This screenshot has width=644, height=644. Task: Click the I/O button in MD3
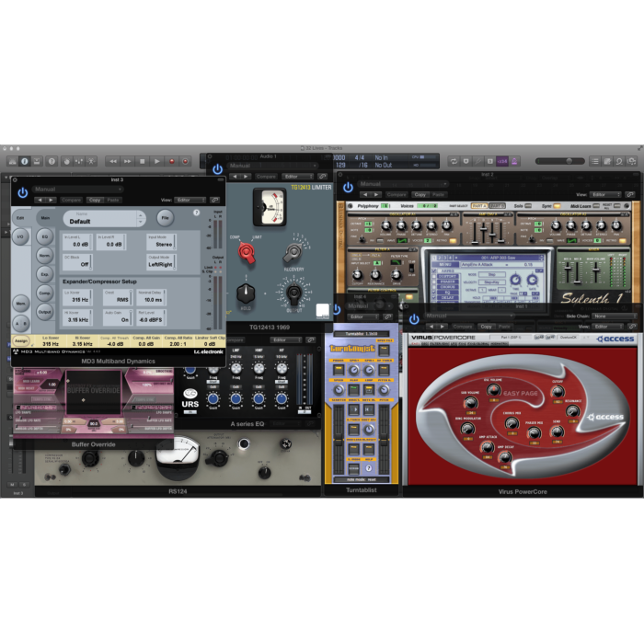(20, 237)
